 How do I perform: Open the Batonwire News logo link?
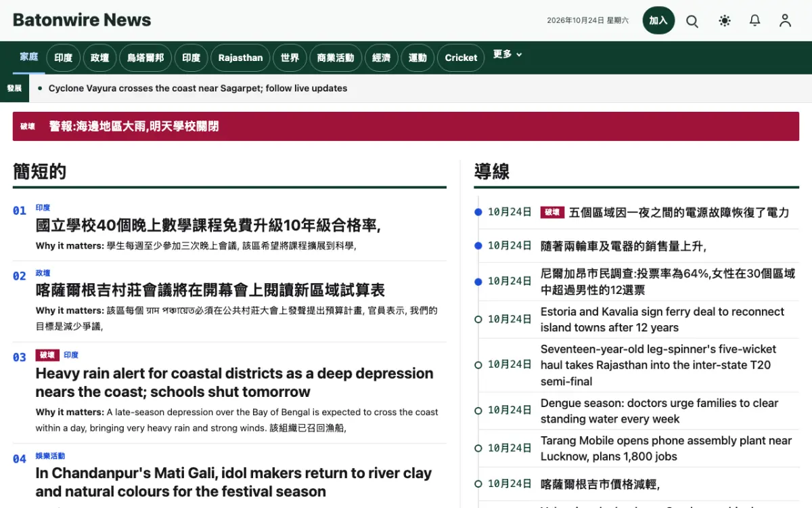click(x=82, y=20)
